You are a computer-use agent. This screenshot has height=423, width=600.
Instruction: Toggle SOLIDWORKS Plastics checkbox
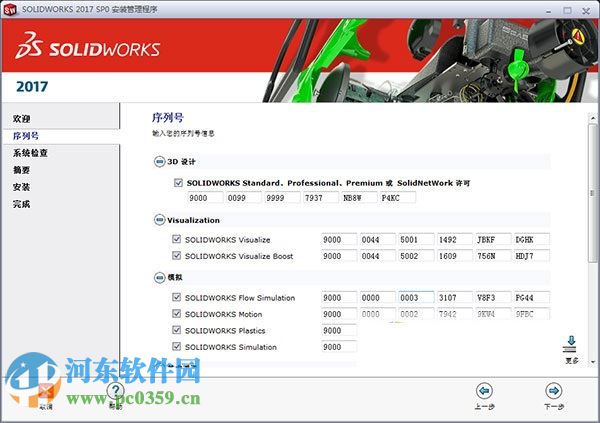pyautogui.click(x=176, y=330)
